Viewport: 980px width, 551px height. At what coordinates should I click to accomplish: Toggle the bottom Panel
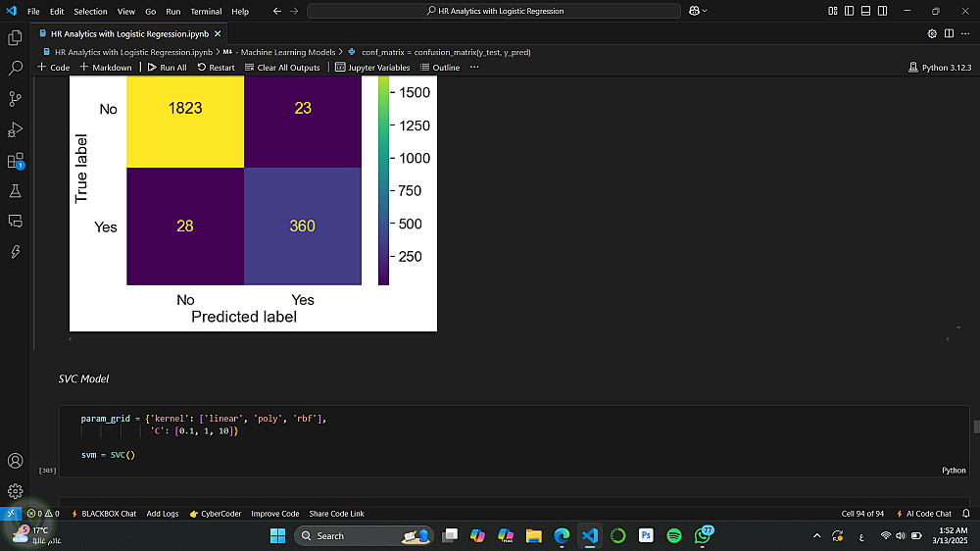(x=865, y=11)
